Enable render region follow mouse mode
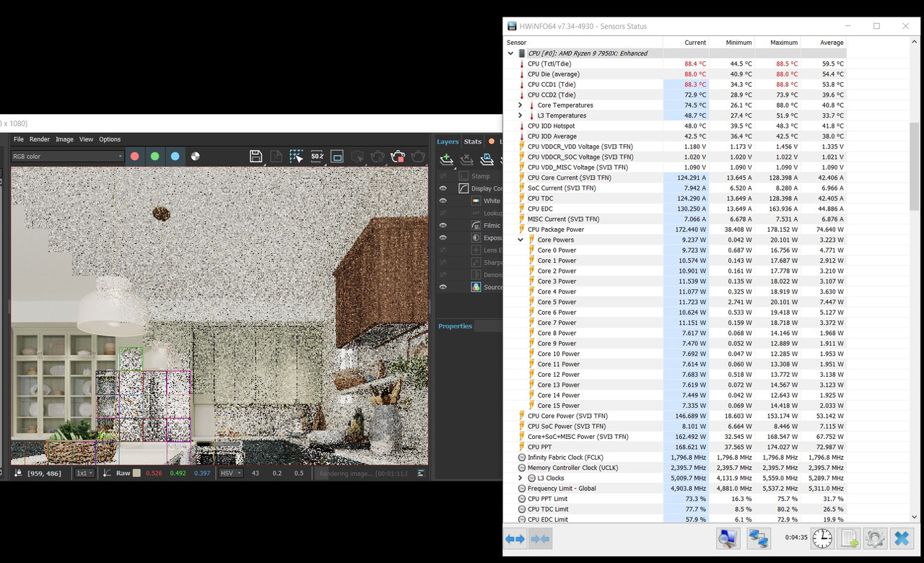 296,156
